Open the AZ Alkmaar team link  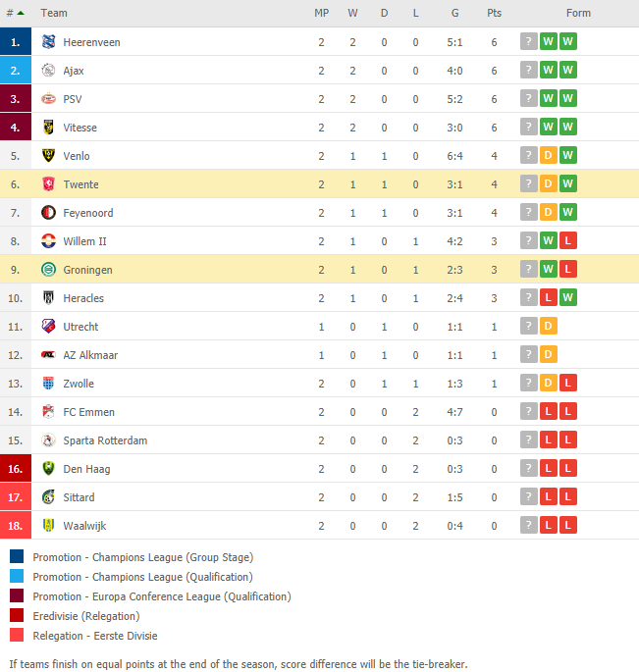click(90, 355)
